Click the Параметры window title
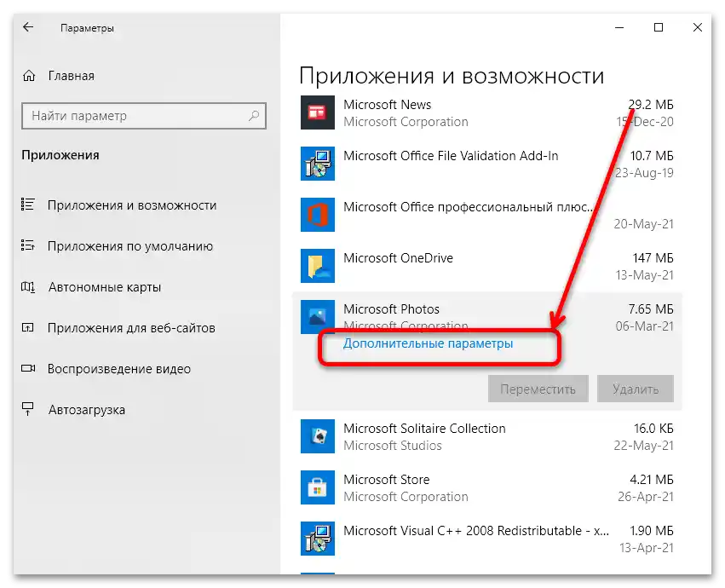 click(x=87, y=28)
